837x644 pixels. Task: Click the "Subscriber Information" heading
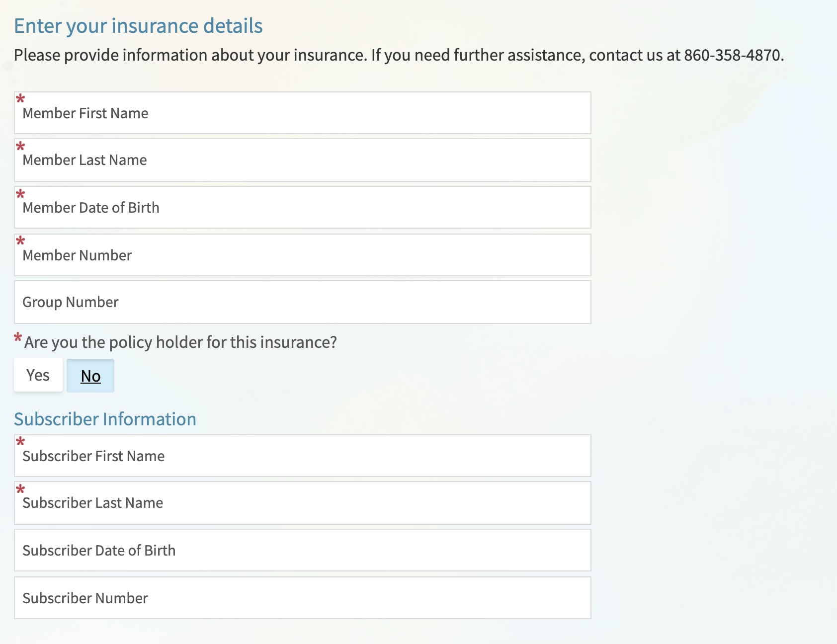coord(105,419)
